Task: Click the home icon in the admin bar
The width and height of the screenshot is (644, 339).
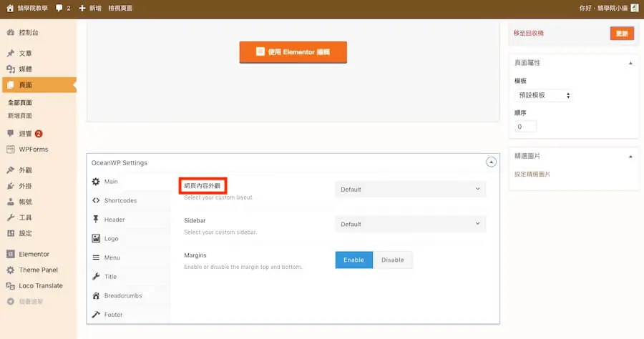Action: coord(10,8)
